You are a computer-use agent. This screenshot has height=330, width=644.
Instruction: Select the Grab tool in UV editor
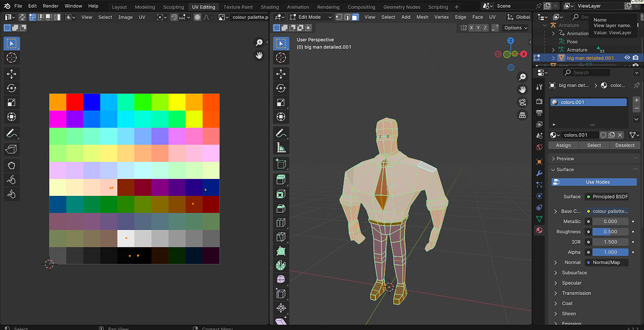[11, 166]
